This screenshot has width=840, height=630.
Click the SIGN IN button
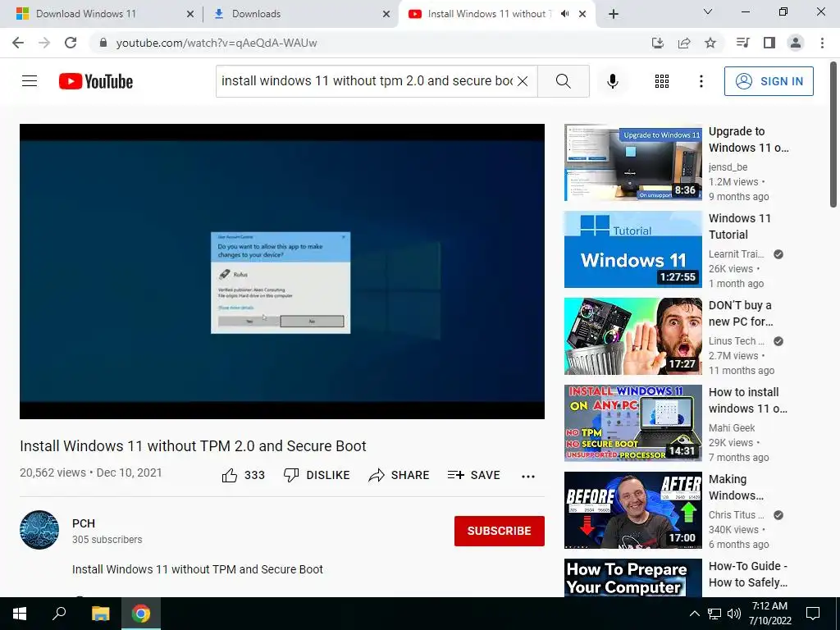click(769, 81)
